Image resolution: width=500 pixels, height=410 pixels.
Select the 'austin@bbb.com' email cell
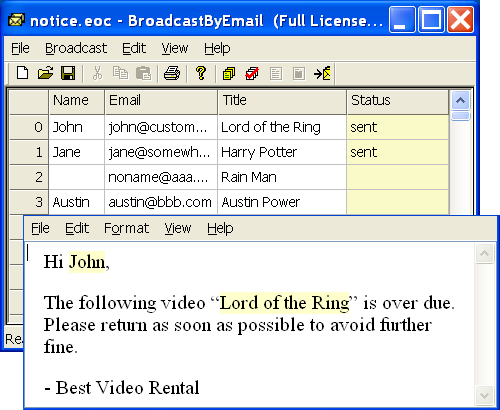pyautogui.click(x=161, y=202)
